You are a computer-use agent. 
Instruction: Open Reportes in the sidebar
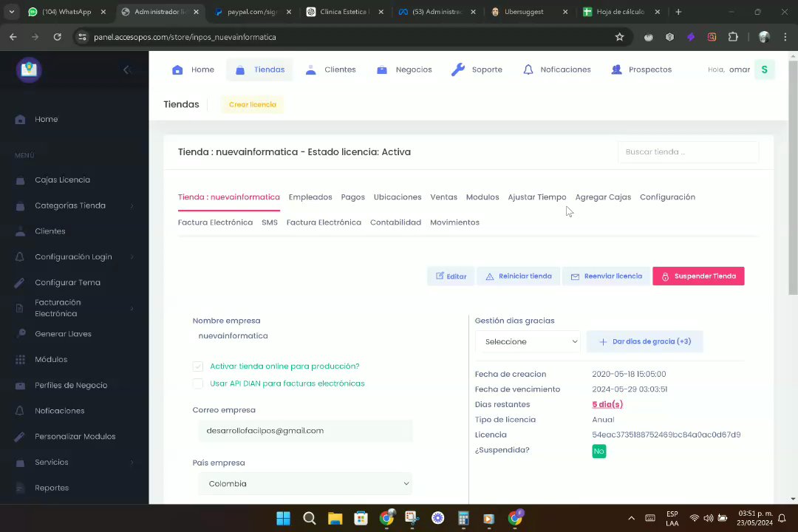tap(52, 488)
